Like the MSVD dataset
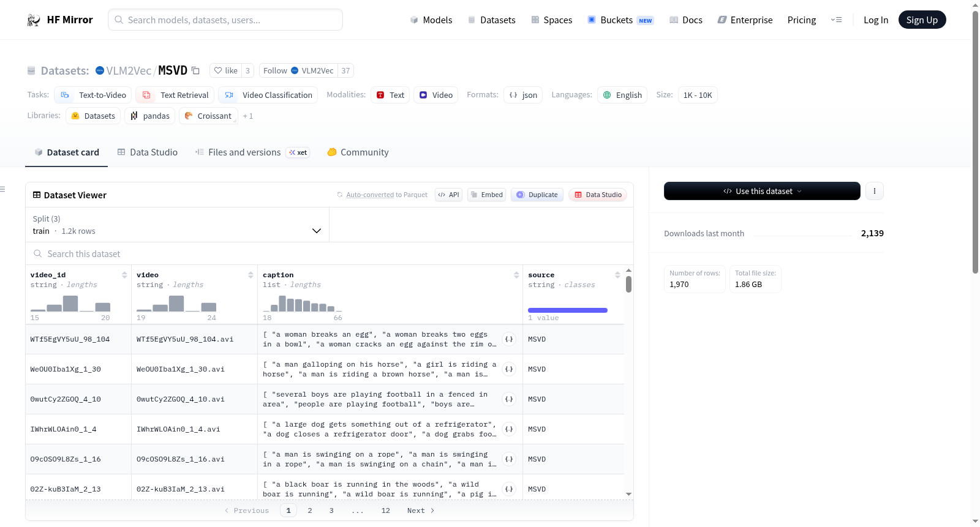 pyautogui.click(x=225, y=70)
